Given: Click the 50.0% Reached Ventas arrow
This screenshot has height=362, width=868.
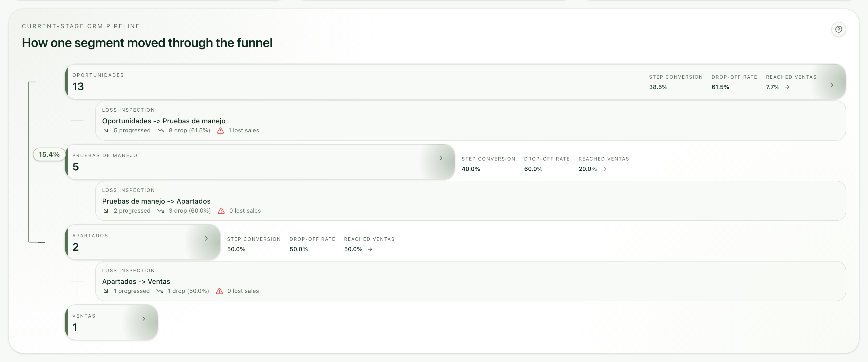Looking at the screenshot, I should [x=370, y=249].
